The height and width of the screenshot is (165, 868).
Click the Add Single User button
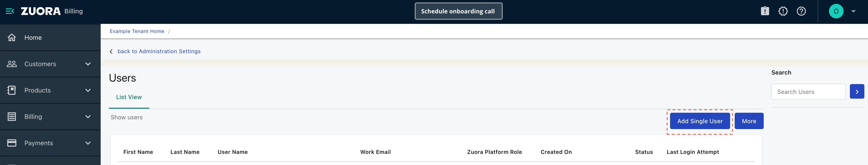click(x=700, y=121)
